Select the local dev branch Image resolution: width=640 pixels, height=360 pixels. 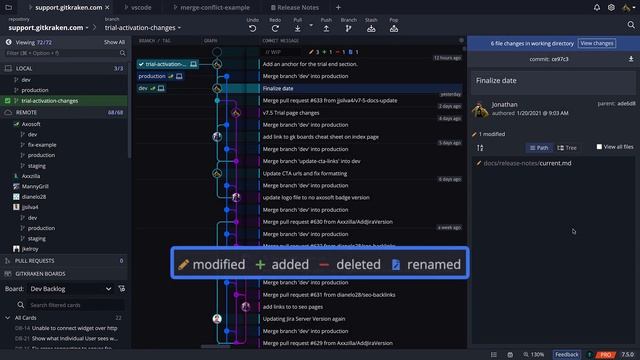tap(26, 80)
